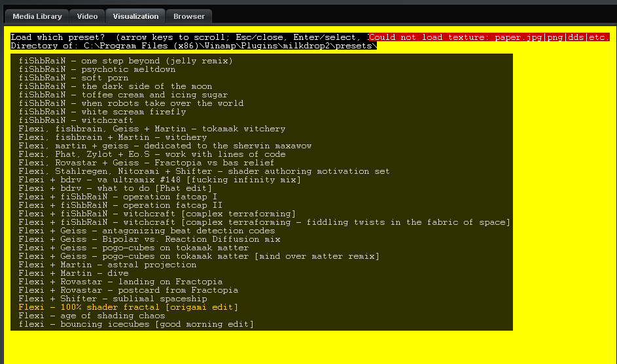617x364 pixels.
Task: Click the 'Load which preset?' prompt text
Action: [x=58, y=37]
